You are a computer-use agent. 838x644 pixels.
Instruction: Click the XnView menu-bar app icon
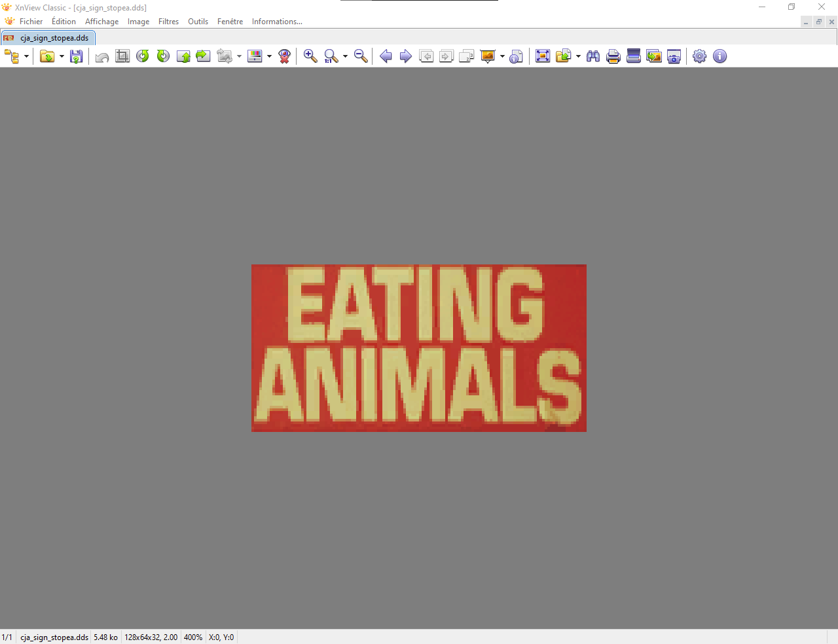[x=9, y=22]
